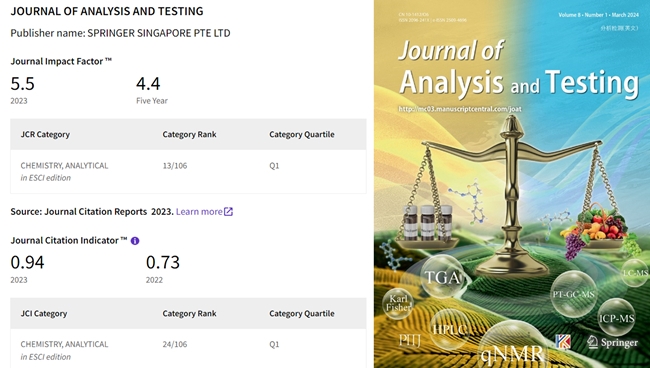The width and height of the screenshot is (650, 368).
Task: Click the TGA bubble on the cover
Action: [443, 277]
